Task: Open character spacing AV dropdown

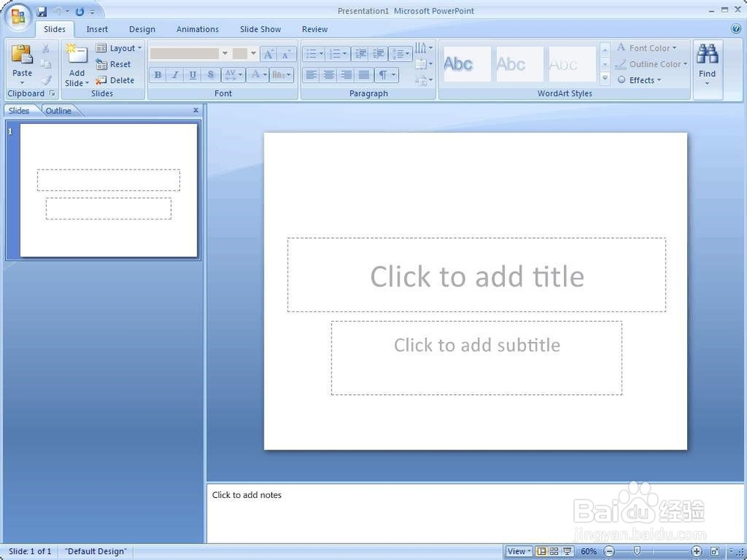Action: [x=233, y=75]
